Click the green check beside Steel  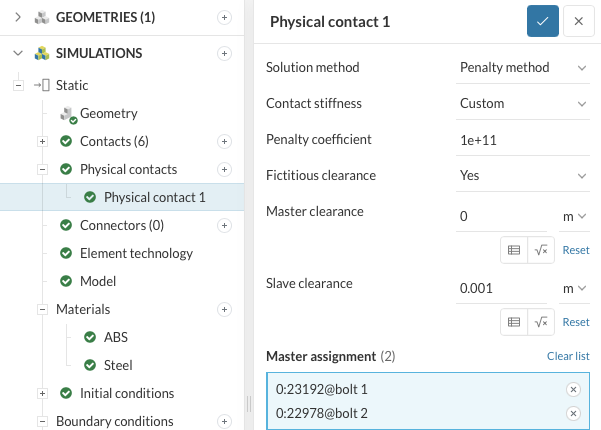pos(90,365)
